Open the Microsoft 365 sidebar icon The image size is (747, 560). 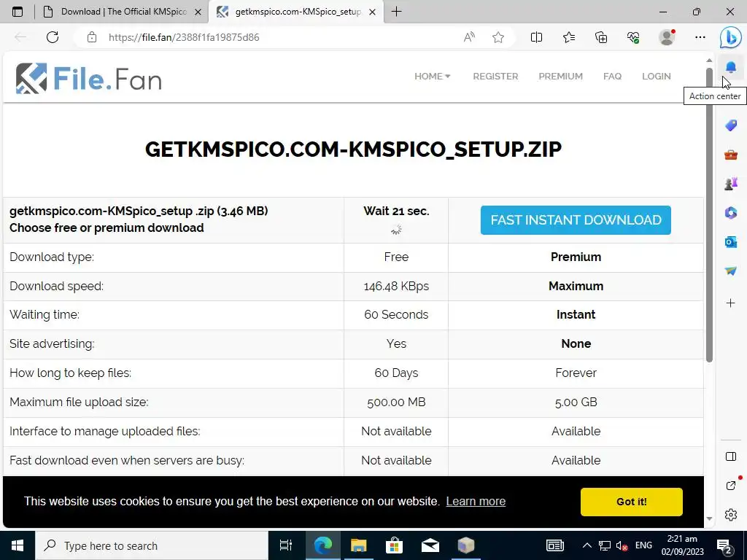(731, 212)
